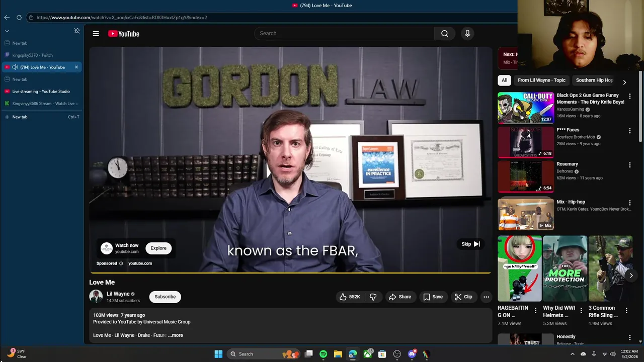
Task: Go back with the browser back arrow
Action: (x=7, y=17)
